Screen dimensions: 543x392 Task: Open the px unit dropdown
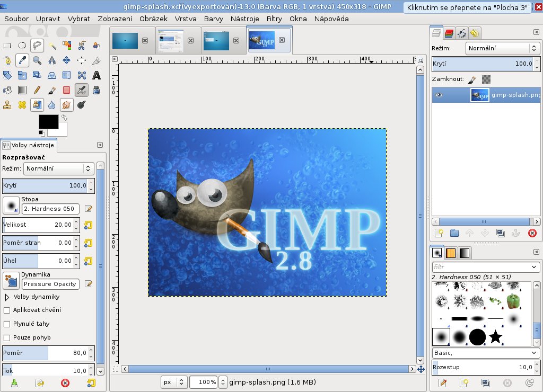[174, 382]
